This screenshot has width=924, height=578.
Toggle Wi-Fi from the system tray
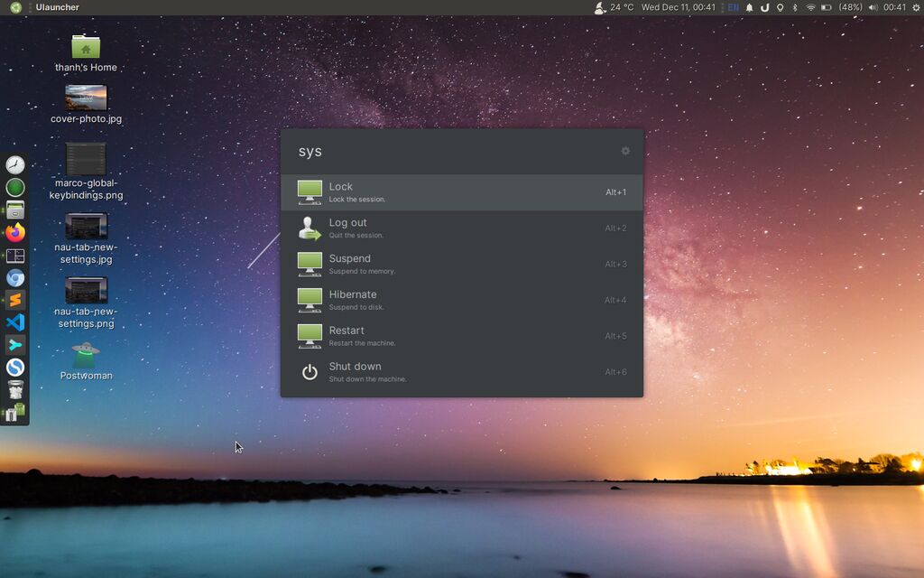pos(810,7)
